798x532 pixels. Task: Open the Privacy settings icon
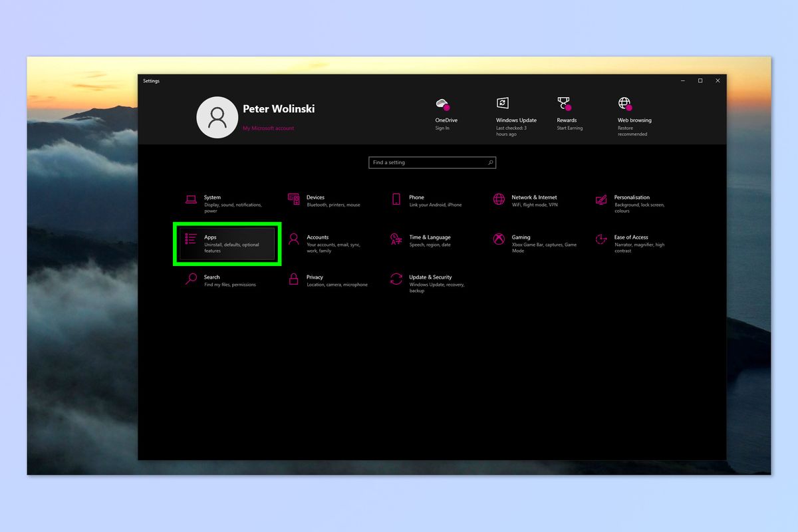pyautogui.click(x=293, y=280)
